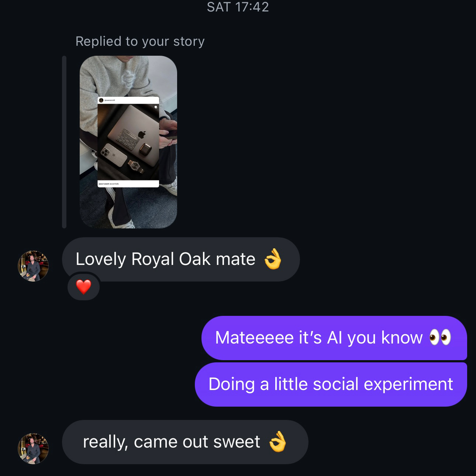Click the red heart reaction
Screen dimensions: 476x476
coord(83,287)
